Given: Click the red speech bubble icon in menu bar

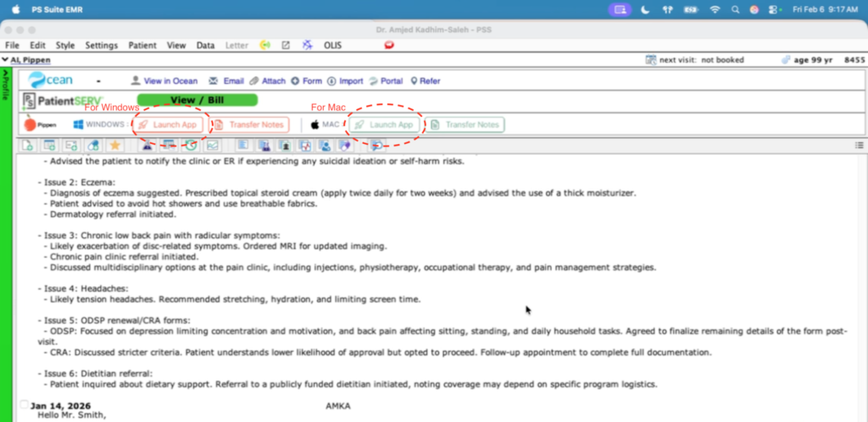Looking at the screenshot, I should tap(389, 44).
